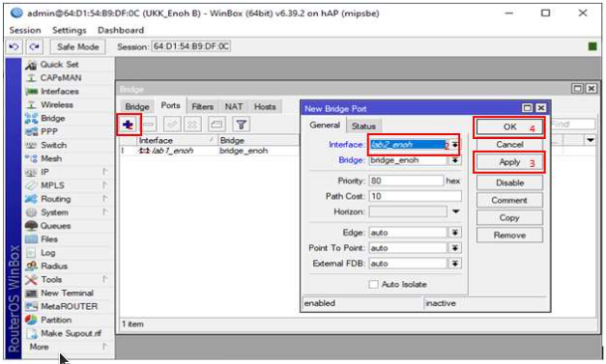Open the Settings menu
Viewport: 606px width, 364px height.
pos(70,30)
